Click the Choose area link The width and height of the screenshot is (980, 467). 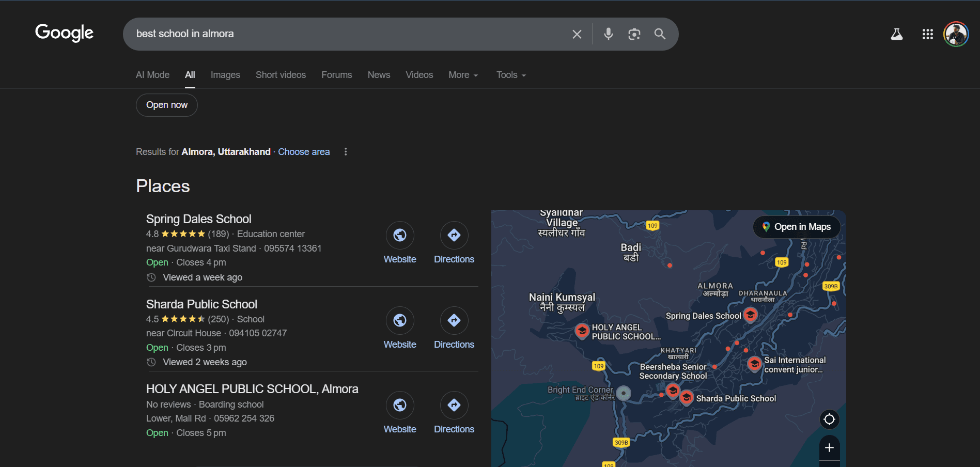(304, 152)
